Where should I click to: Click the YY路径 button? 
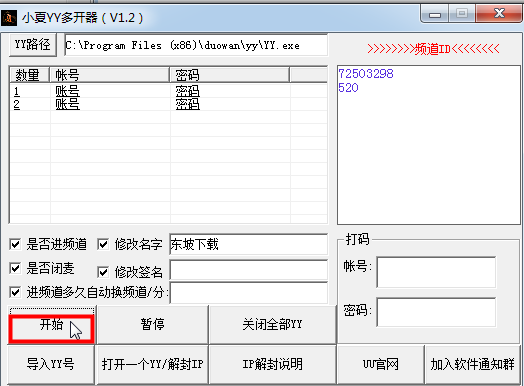(33, 44)
